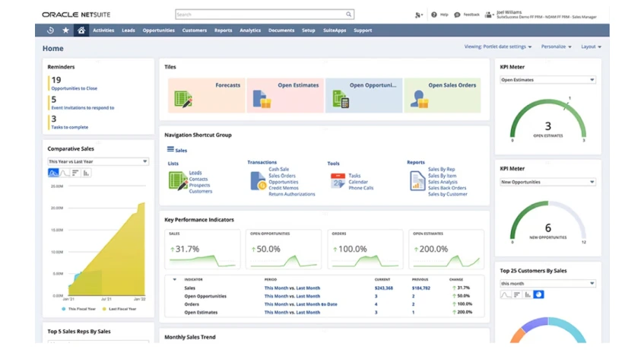Open the Shortcuts star icon
The height and width of the screenshot is (350, 644).
click(x=65, y=30)
